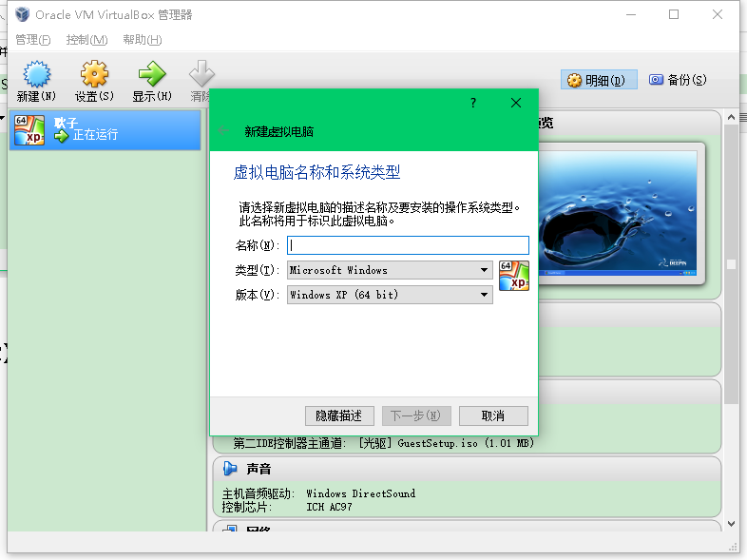The height and width of the screenshot is (560, 747).
Task: Open the 管理(F) menu
Action: 33,40
